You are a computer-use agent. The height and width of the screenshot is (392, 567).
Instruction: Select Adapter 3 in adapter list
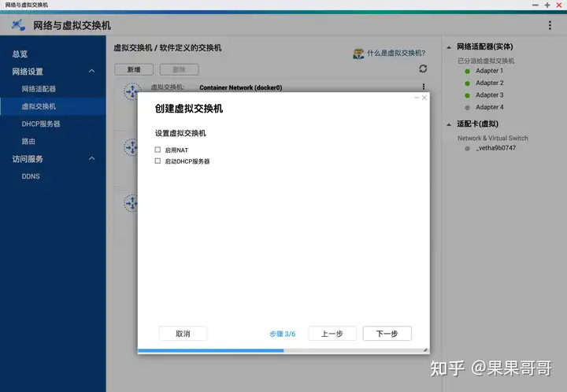click(x=490, y=95)
